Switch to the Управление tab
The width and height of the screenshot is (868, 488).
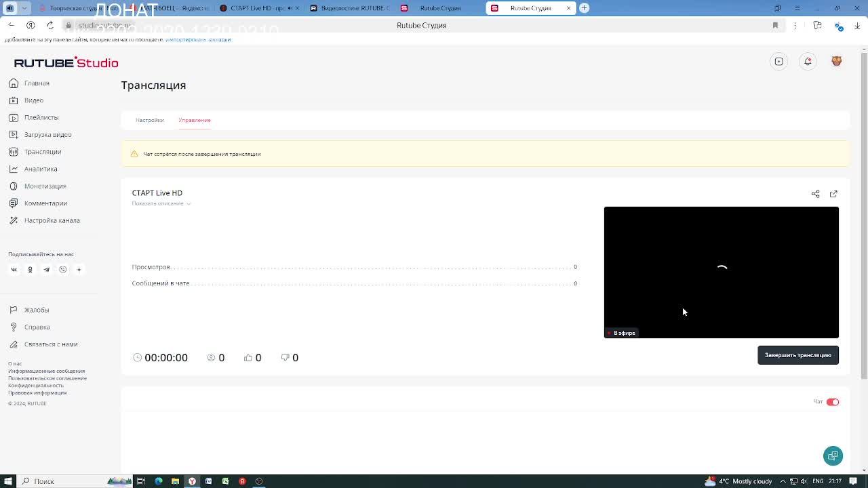click(195, 120)
